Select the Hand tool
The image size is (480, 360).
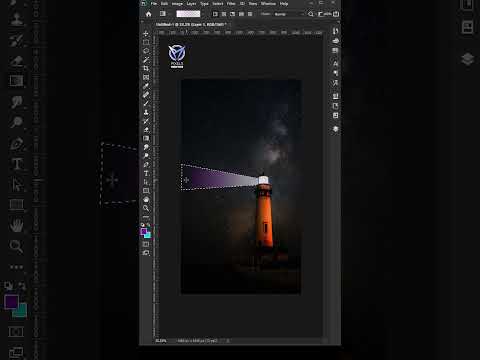pos(146,199)
